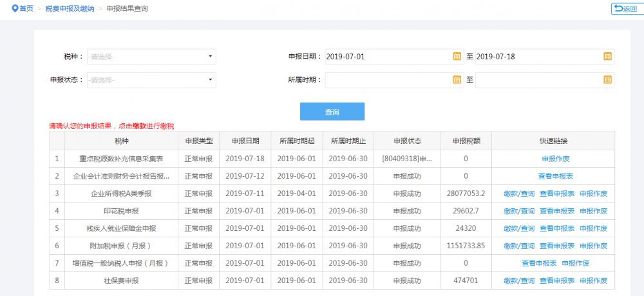Click the red 请确认您的申报结果 notice text
644x296 pixels.
[111, 126]
